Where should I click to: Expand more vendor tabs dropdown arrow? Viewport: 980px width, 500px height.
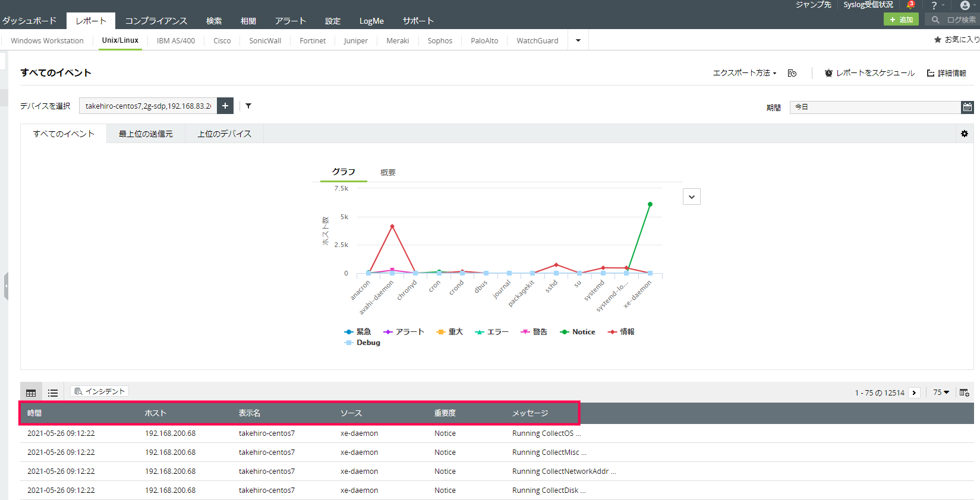click(578, 40)
